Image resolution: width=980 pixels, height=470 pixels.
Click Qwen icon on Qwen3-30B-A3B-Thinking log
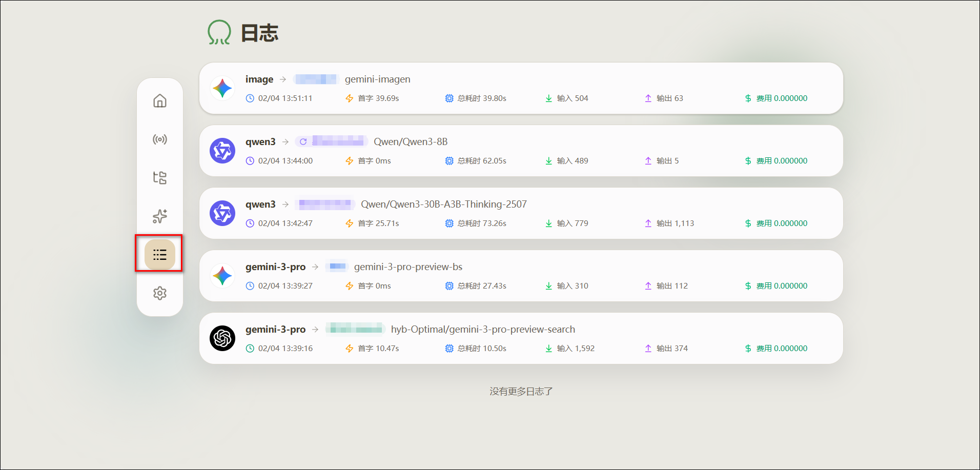[222, 213]
